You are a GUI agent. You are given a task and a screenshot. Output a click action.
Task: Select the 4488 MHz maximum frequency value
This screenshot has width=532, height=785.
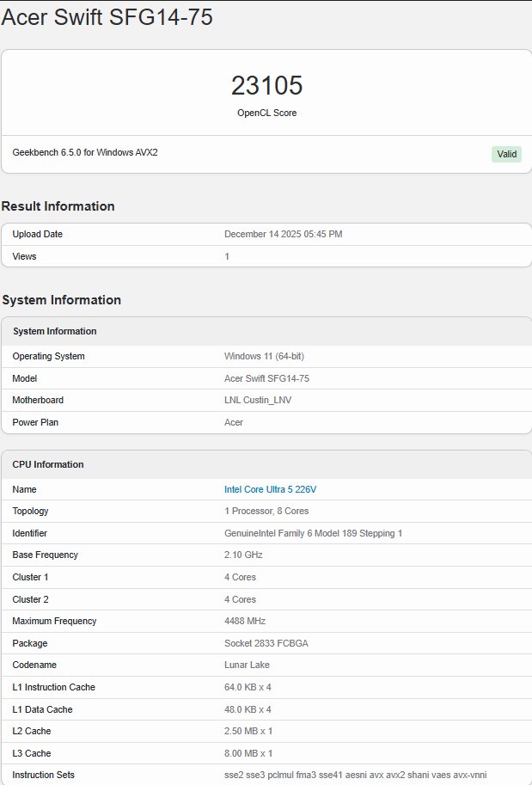(245, 621)
